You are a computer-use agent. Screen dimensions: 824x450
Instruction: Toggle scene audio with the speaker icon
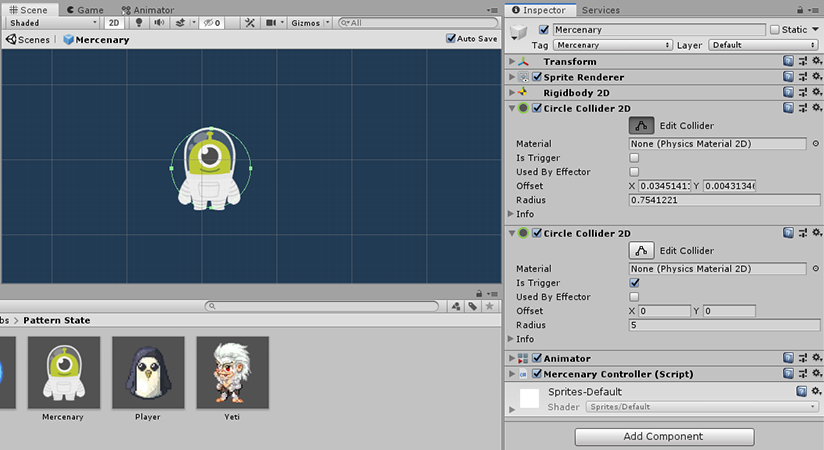pos(158,22)
